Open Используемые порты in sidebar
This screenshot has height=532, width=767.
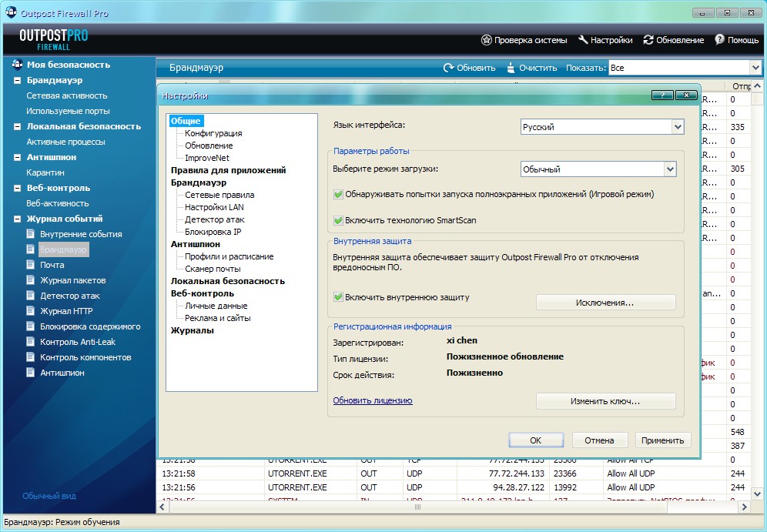click(68, 111)
